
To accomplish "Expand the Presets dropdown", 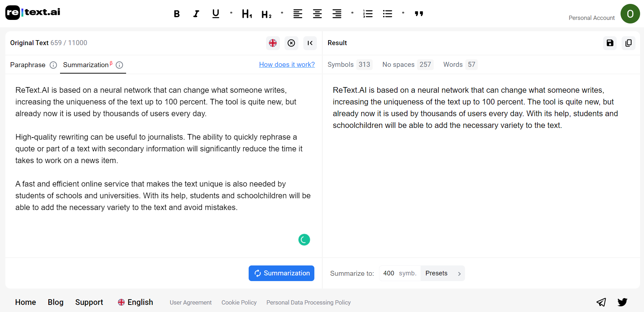I will coord(443,273).
